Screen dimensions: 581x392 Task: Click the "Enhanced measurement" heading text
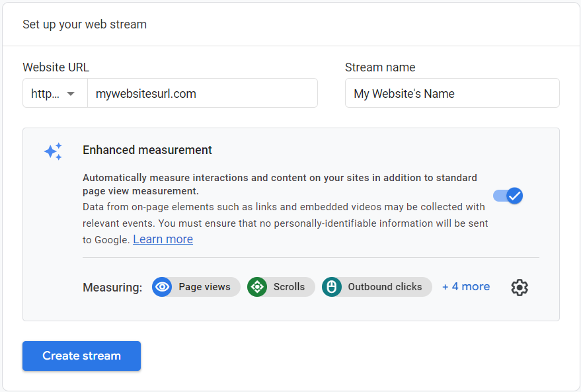pos(147,150)
